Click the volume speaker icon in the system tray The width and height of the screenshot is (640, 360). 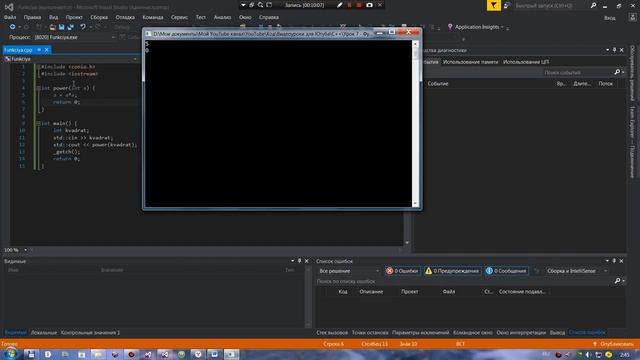(x=588, y=355)
